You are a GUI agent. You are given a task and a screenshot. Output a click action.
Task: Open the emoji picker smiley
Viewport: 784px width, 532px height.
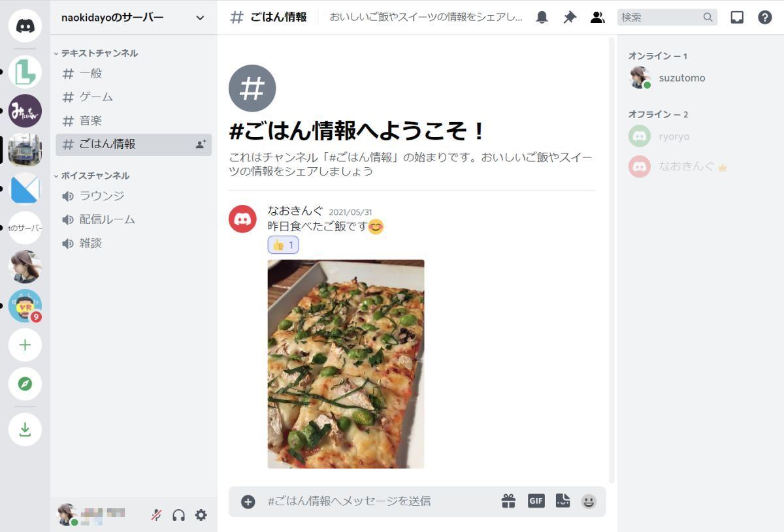(589, 501)
